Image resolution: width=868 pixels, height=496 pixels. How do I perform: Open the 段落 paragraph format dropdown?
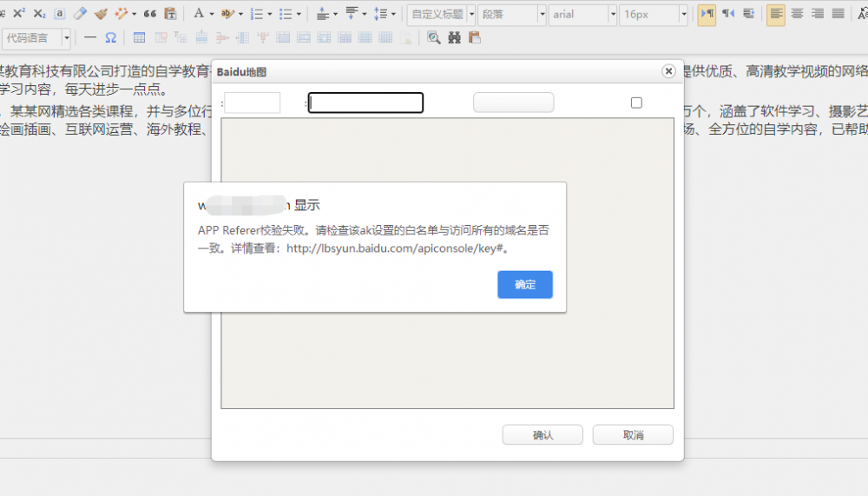point(512,15)
